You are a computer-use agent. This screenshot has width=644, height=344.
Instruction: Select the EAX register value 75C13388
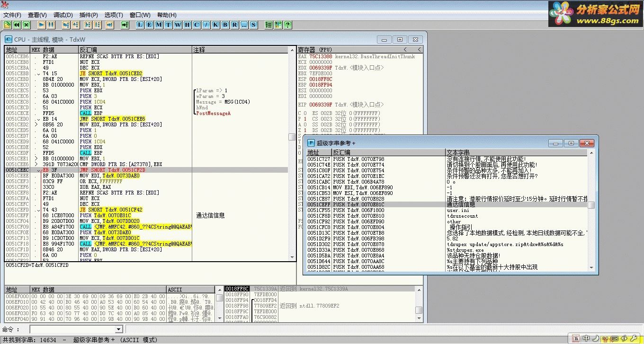[x=321, y=56]
